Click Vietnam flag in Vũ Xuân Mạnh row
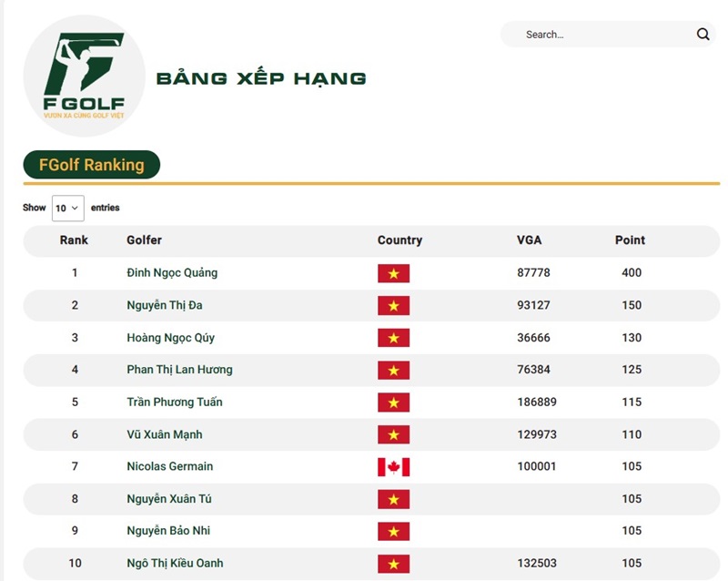 [393, 434]
